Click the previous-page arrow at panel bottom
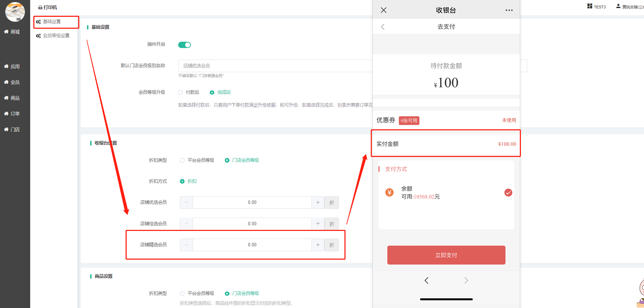This screenshot has width=644, height=308. [427, 280]
